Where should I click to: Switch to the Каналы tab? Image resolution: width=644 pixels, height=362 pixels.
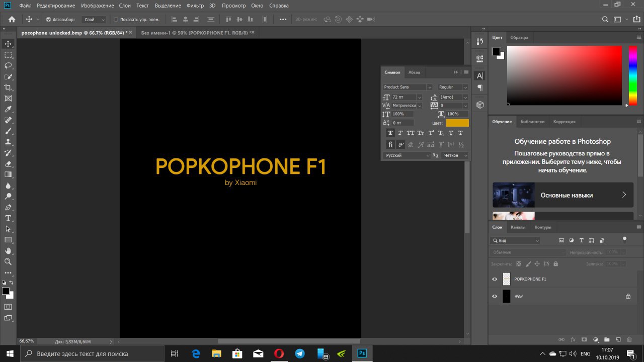click(x=518, y=227)
